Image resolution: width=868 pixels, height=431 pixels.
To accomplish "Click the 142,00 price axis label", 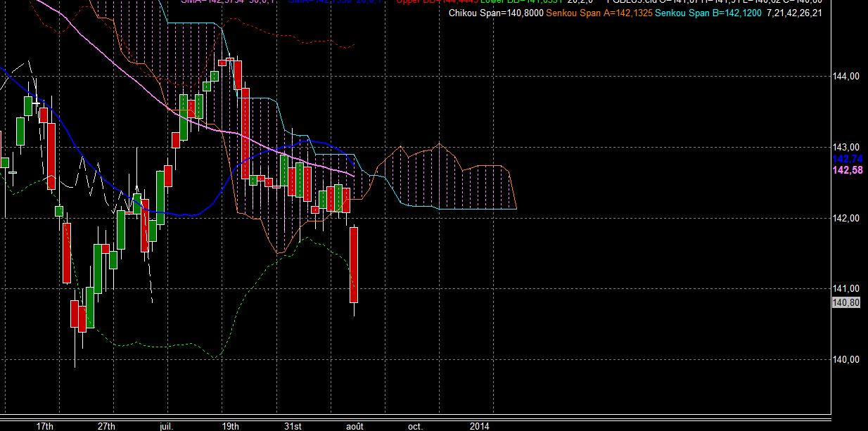I will (x=846, y=218).
